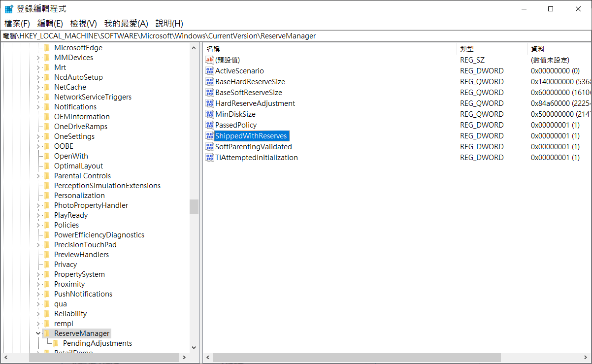Click the binary icon next to BaseHardReserveSize
This screenshot has height=364, width=592.
(x=210, y=82)
